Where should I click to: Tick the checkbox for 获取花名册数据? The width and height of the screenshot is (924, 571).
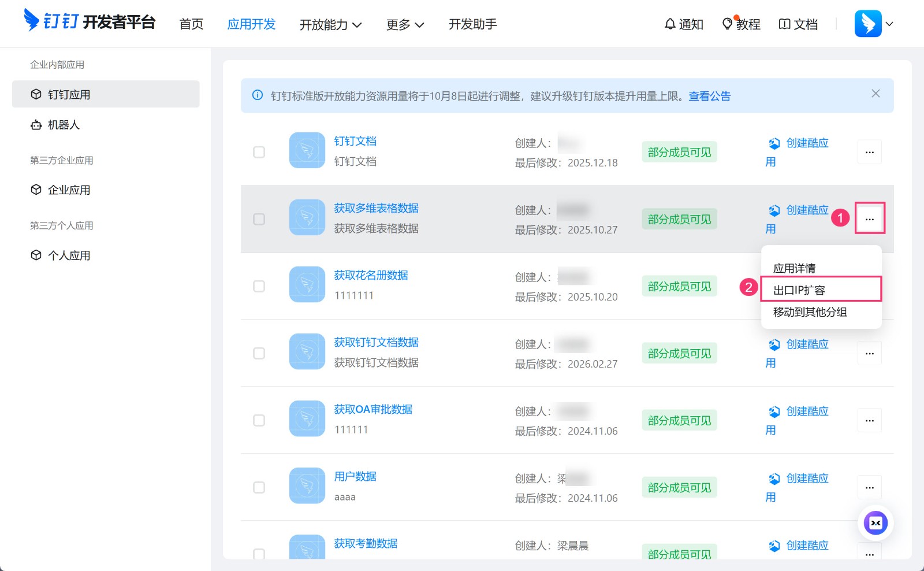(259, 286)
